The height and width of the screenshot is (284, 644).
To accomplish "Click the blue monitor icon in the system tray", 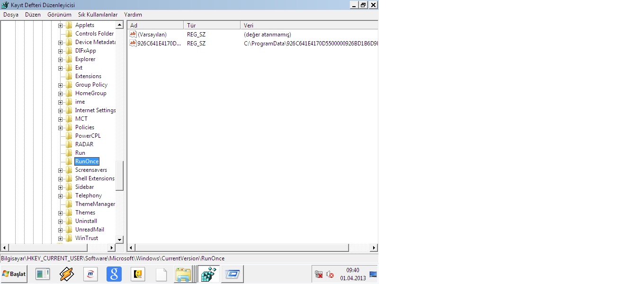I will coord(373,274).
